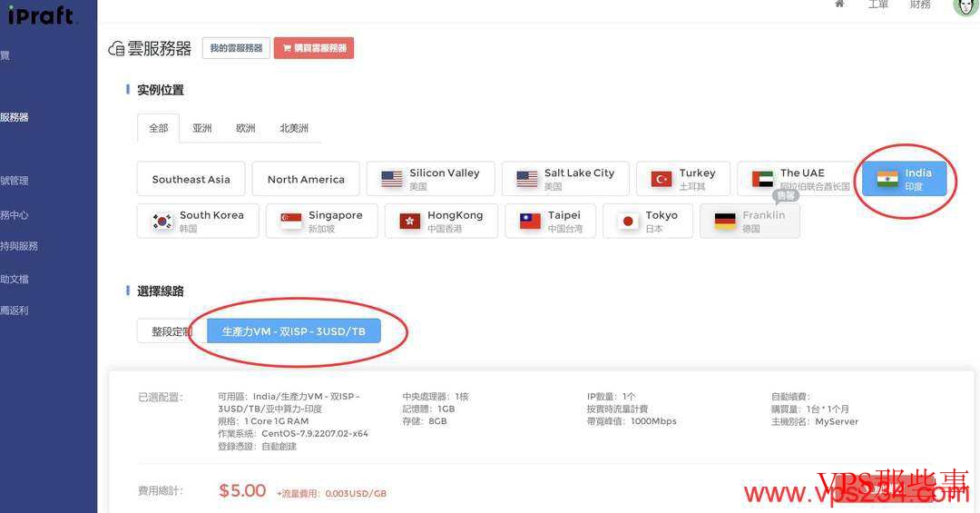Screen dimensions: 980x513
Task: Select Silicon Valley location
Action: pos(431,179)
